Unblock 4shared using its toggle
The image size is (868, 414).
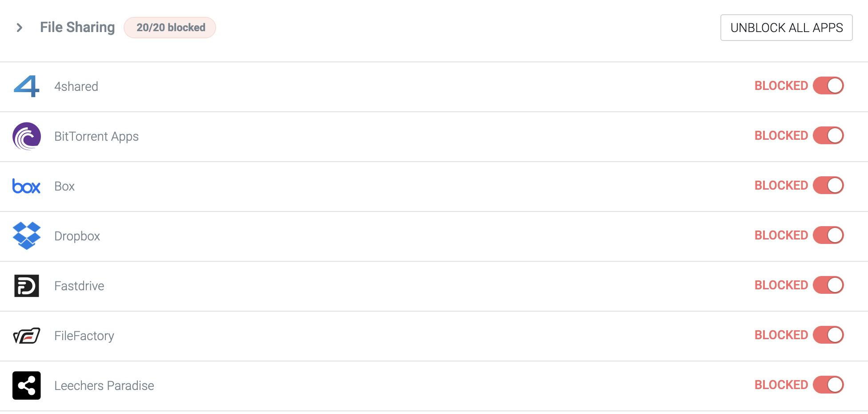(828, 85)
